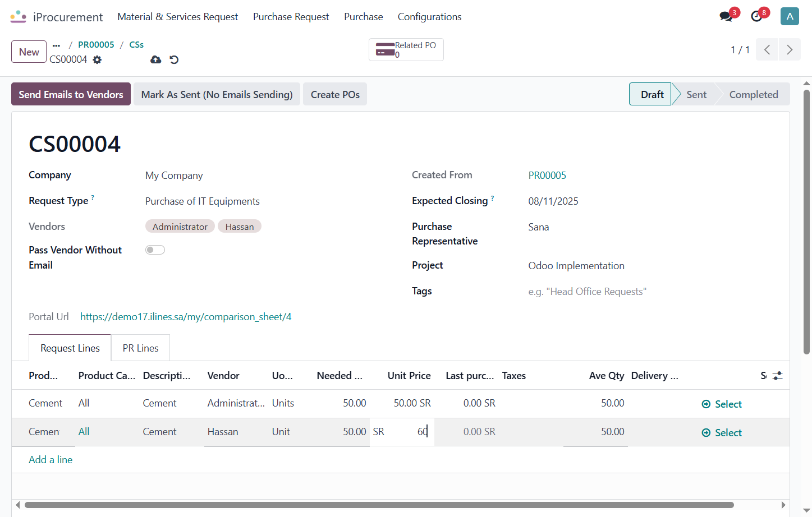The image size is (812, 517).
Task: Click the discard changes undo icon
Action: pos(174,59)
